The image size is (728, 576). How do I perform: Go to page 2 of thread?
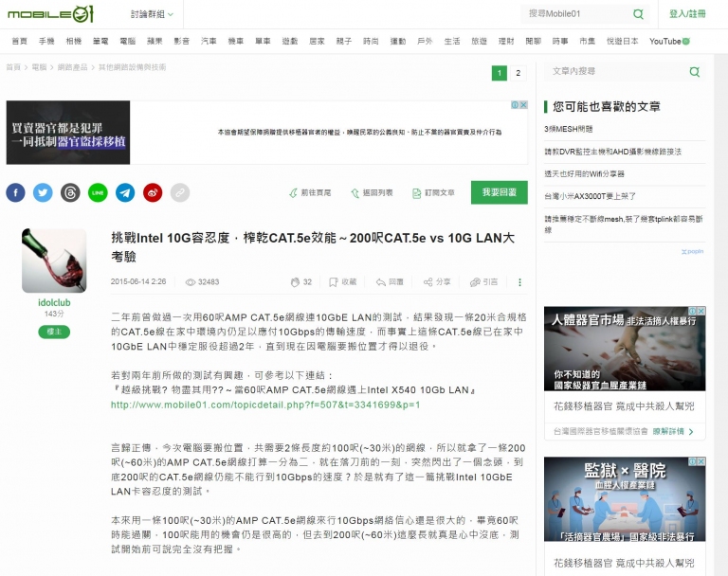pyautogui.click(x=519, y=73)
